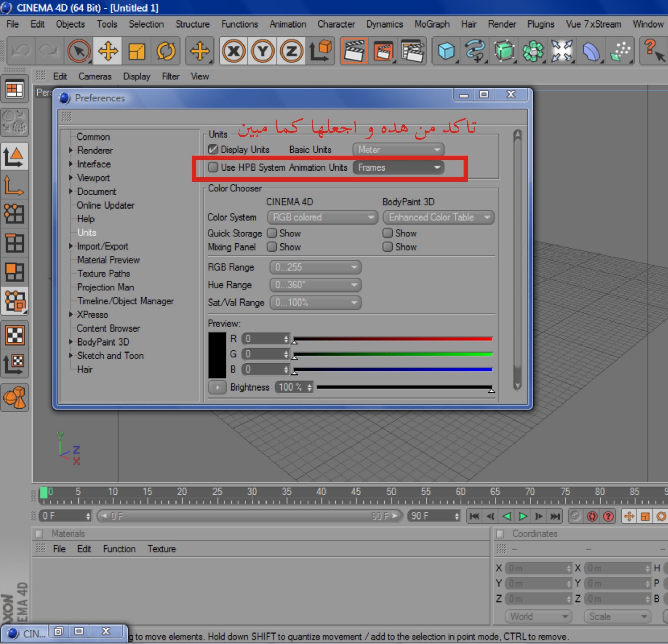Image resolution: width=668 pixels, height=644 pixels.
Task: Open the Functions menu
Action: coord(240,24)
